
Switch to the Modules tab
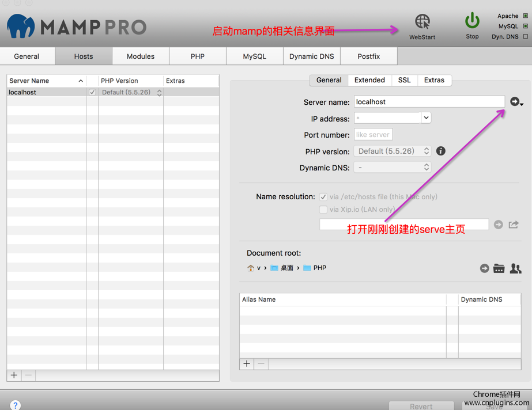coord(141,56)
